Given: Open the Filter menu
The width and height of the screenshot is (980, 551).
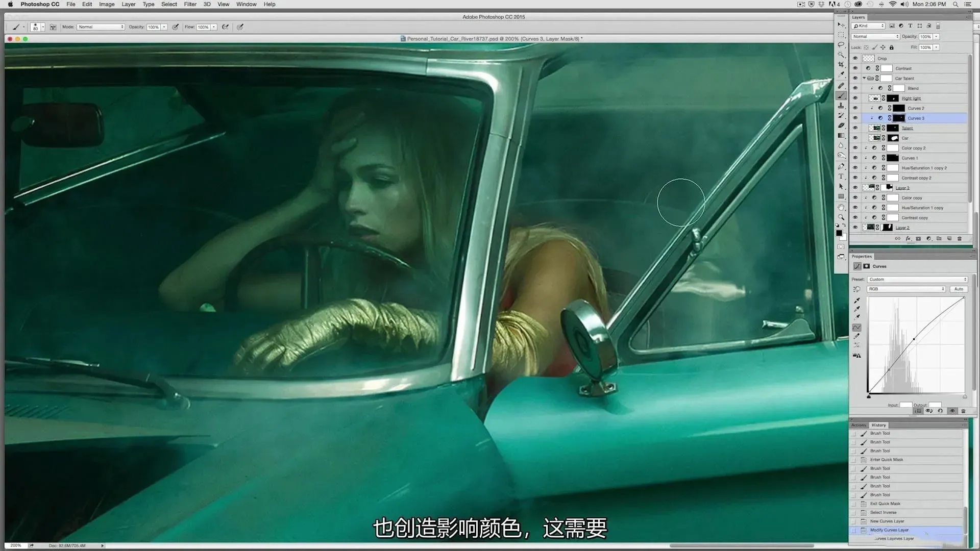Looking at the screenshot, I should 190,4.
